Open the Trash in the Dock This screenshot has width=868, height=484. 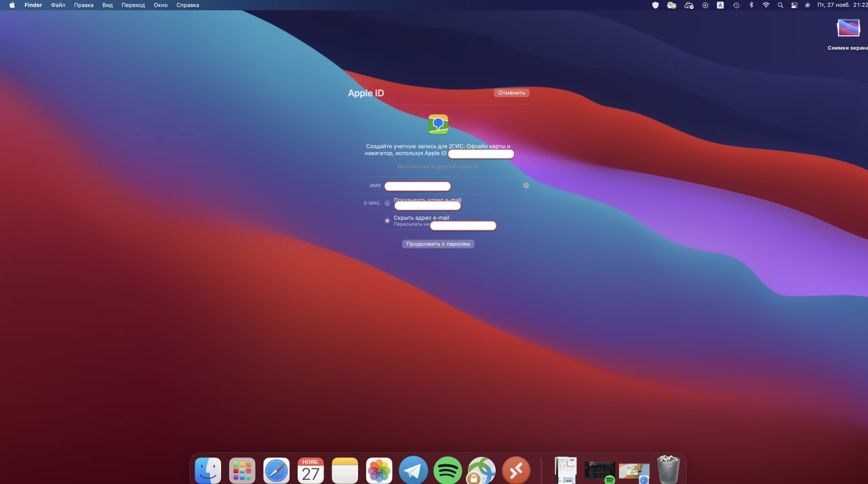tap(668, 470)
